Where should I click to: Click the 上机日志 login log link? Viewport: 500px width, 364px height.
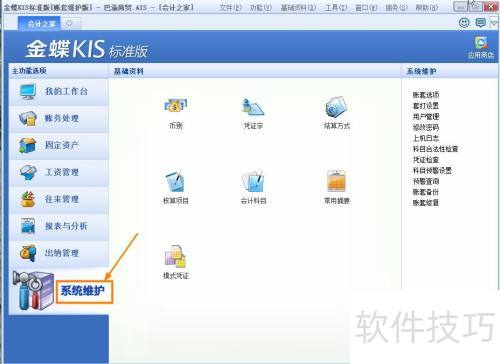[426, 138]
